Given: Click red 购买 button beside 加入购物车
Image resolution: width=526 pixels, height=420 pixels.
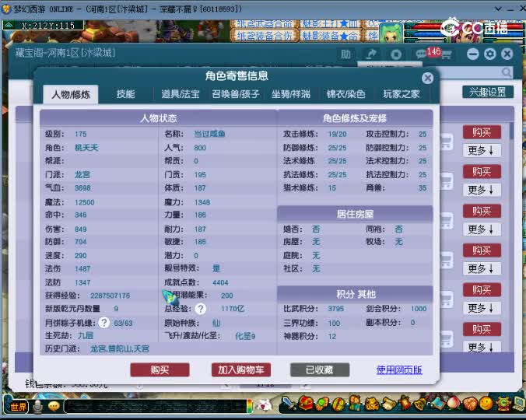Looking at the screenshot, I should pos(160,370).
